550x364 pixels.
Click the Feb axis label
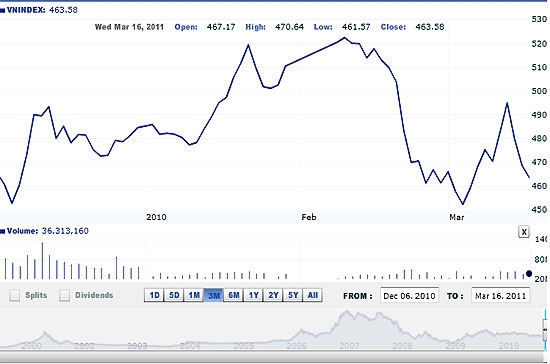tap(309, 217)
